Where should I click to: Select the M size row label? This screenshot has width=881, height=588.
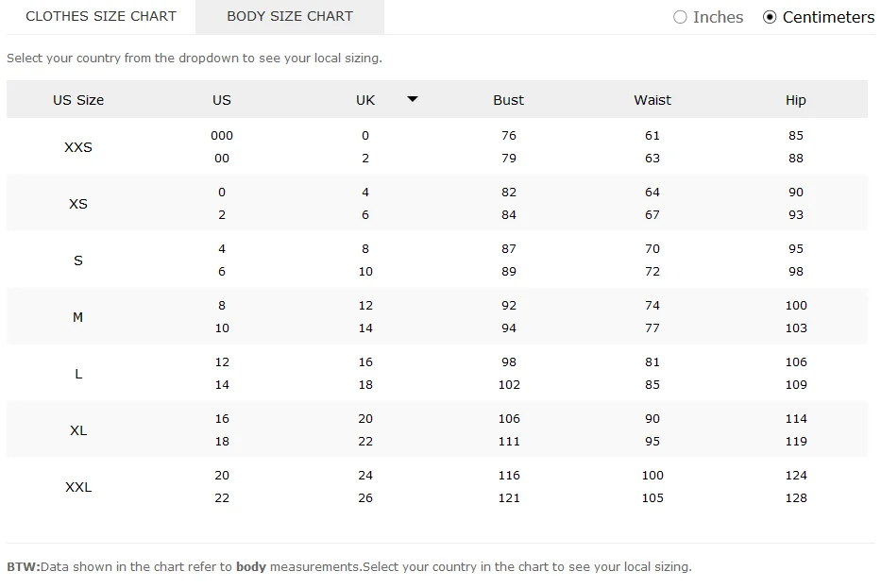click(78, 317)
